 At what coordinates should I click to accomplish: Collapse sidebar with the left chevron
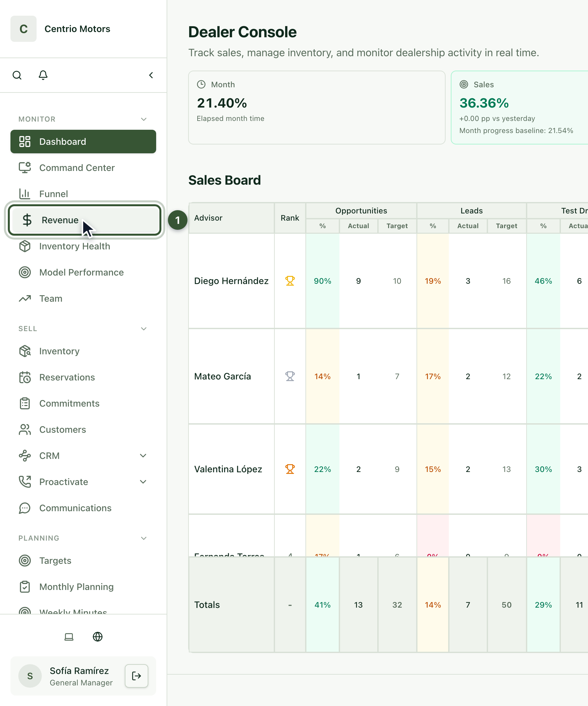point(151,75)
